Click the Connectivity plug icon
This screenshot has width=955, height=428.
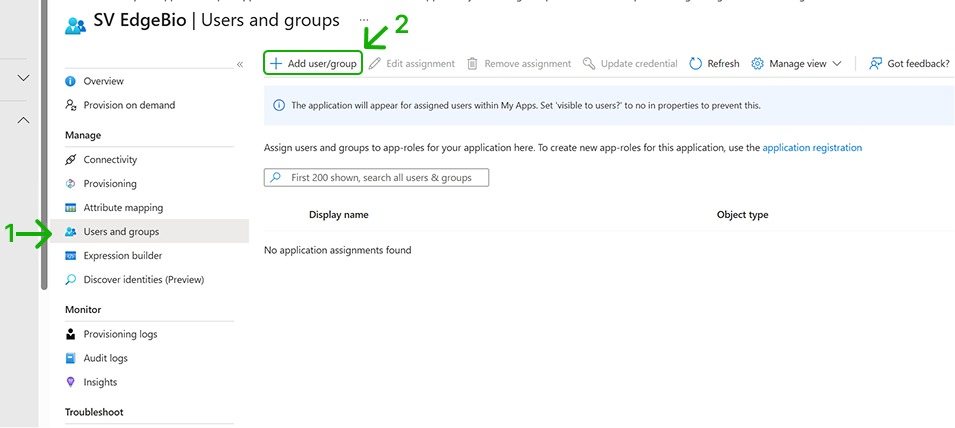pyautogui.click(x=70, y=160)
